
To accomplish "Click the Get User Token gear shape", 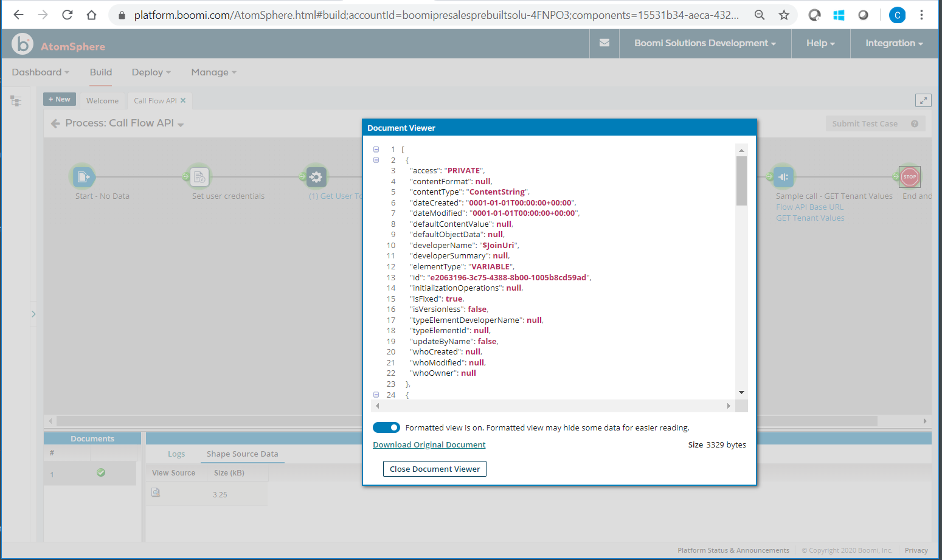I will click(x=316, y=177).
